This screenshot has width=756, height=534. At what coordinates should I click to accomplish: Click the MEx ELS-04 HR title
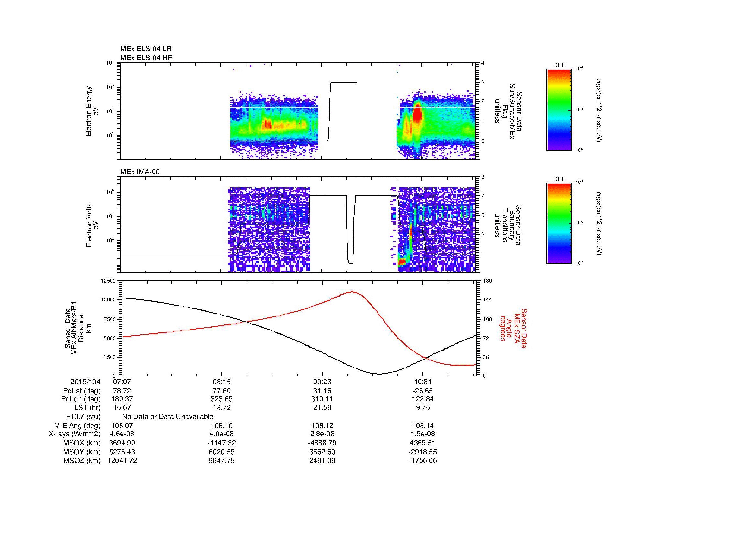pyautogui.click(x=146, y=58)
